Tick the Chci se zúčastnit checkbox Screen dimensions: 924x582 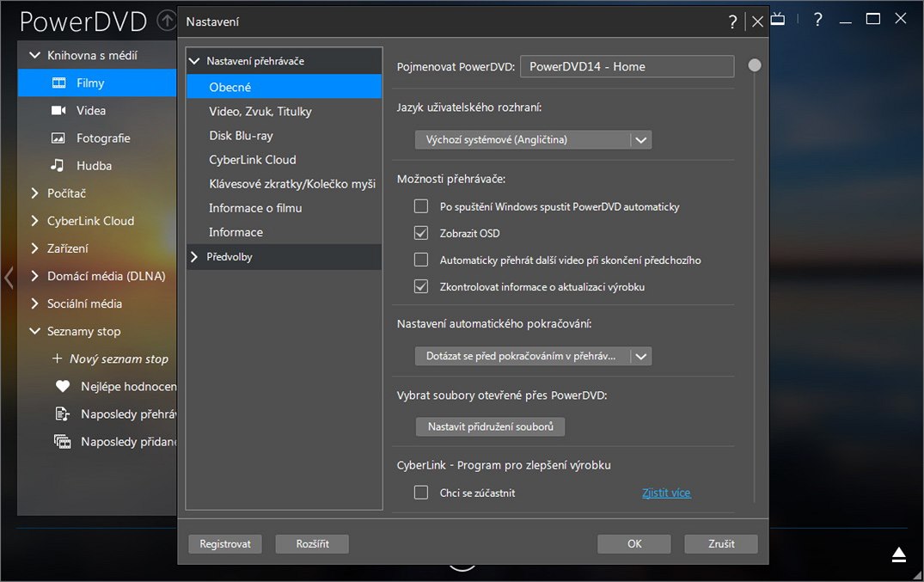421,493
